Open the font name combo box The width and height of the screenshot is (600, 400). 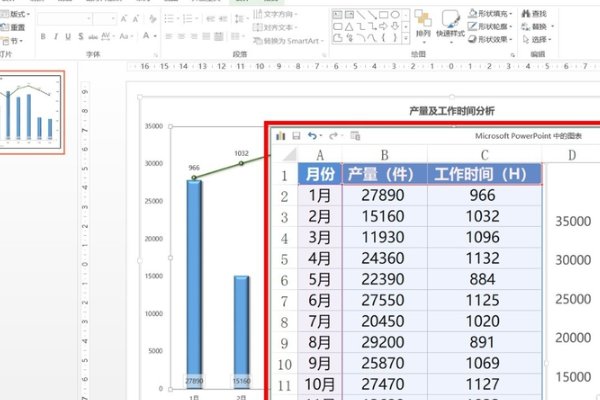(65, 18)
